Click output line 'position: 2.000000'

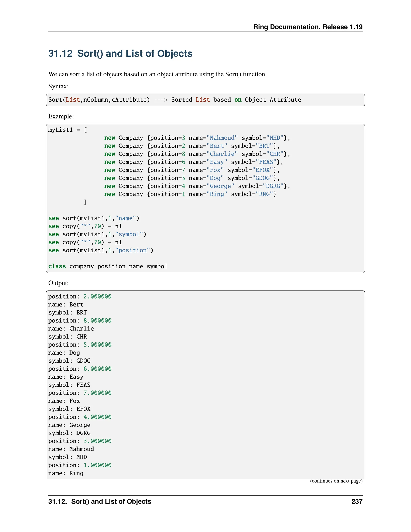pos(80,297)
